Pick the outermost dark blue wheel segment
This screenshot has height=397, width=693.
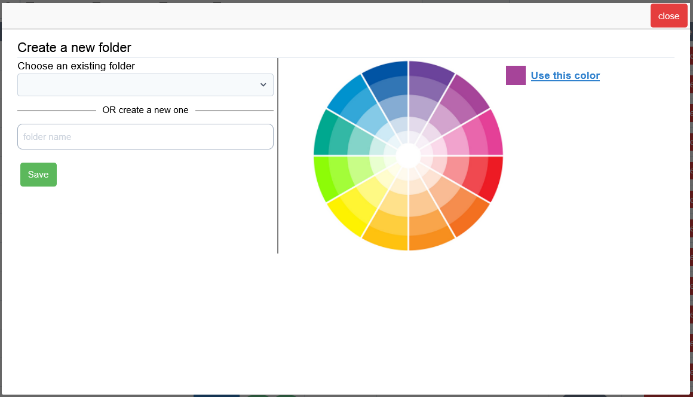click(387, 70)
